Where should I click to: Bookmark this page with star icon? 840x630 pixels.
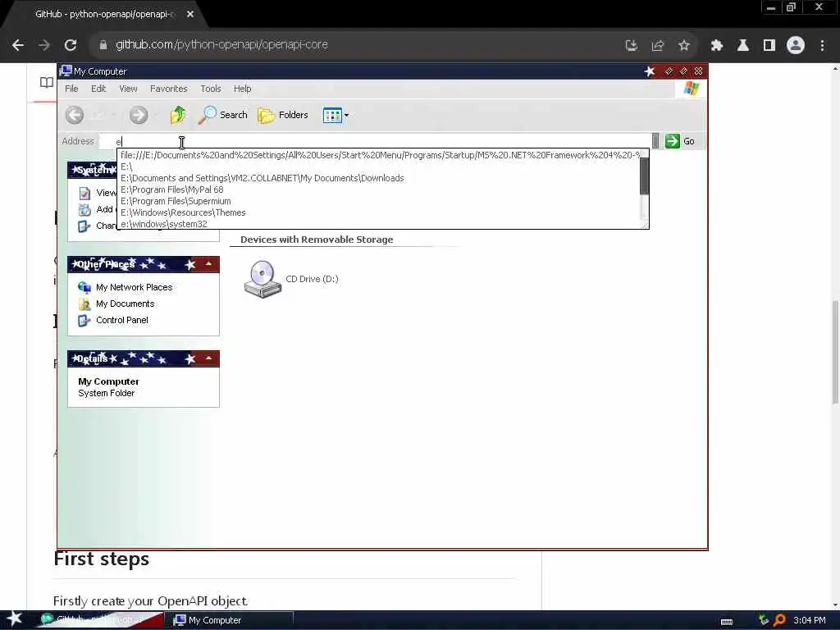pos(683,46)
